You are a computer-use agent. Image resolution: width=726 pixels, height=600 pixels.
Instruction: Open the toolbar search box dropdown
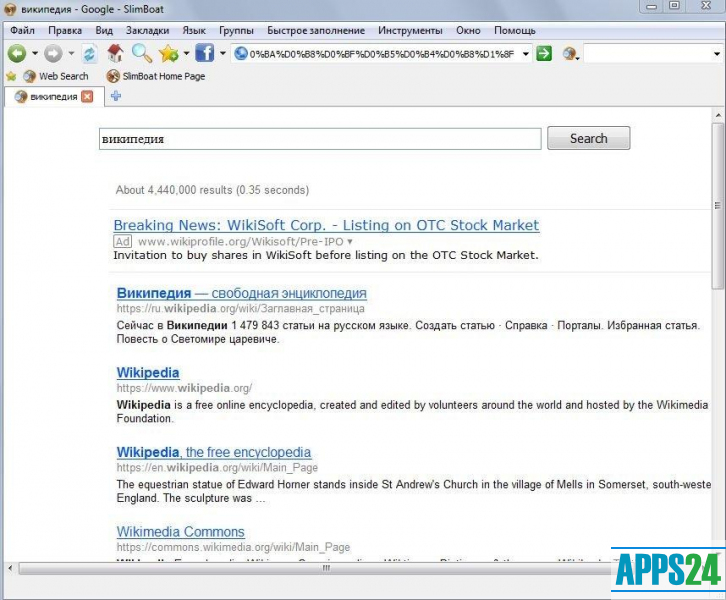coord(717,54)
